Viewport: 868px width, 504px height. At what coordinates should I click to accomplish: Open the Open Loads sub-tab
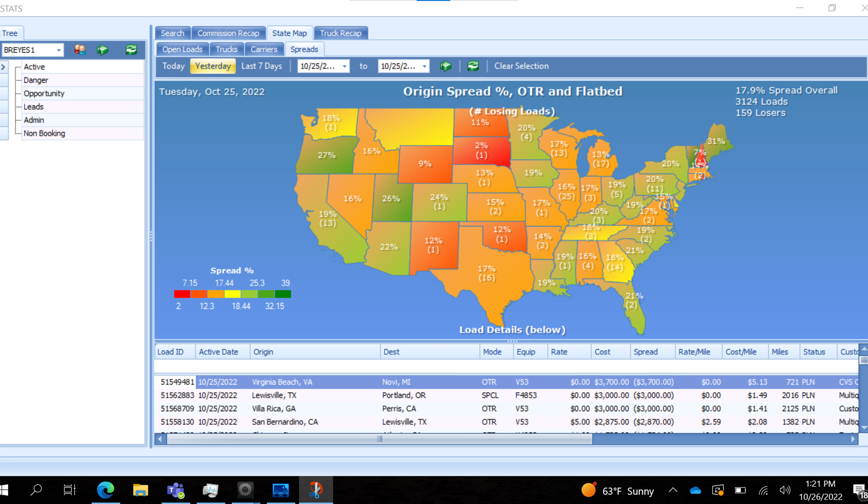[182, 49]
